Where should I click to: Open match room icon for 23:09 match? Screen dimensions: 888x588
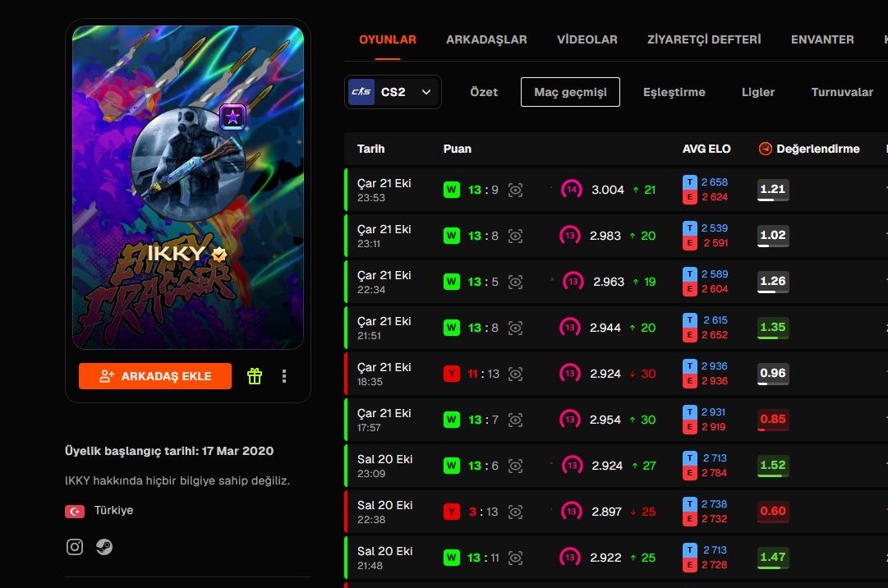(x=515, y=466)
